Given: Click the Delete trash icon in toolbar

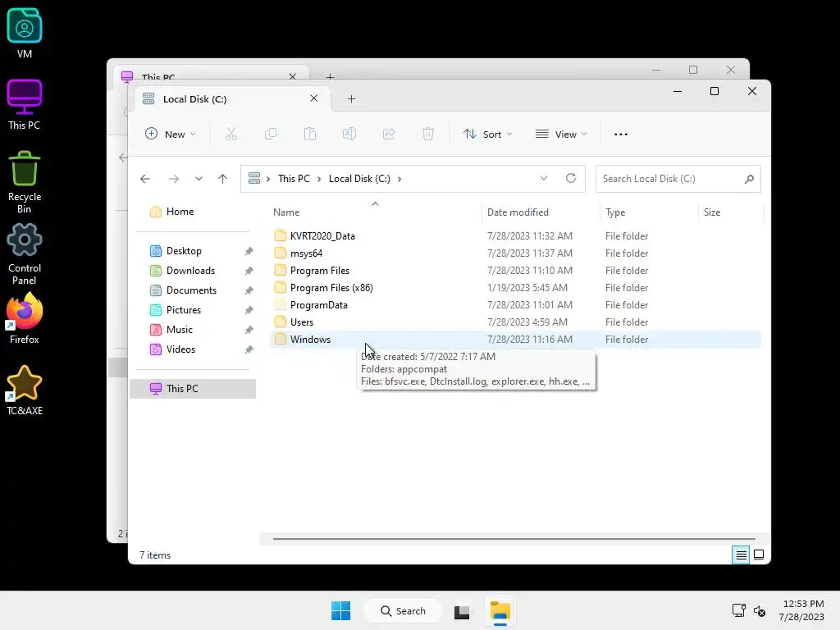Looking at the screenshot, I should 428,134.
